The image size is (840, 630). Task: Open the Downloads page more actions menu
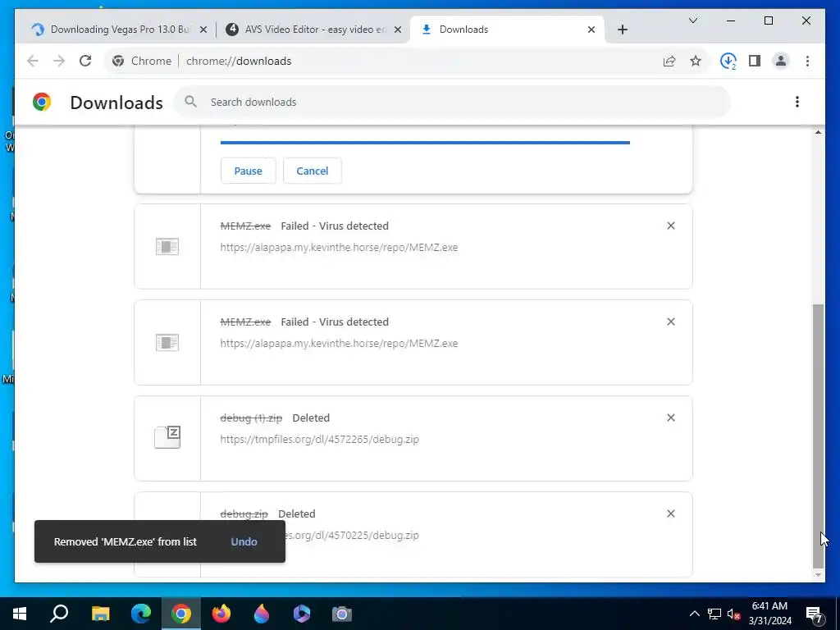(x=797, y=102)
